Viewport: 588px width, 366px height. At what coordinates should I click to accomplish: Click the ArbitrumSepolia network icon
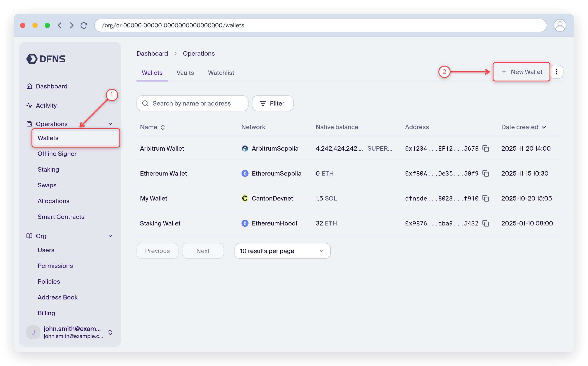click(x=245, y=148)
